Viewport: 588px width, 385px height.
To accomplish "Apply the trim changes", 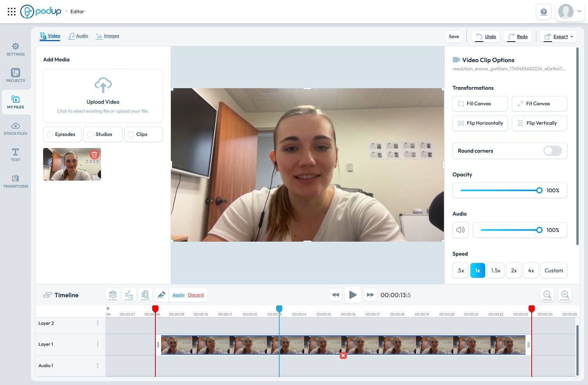I will pyautogui.click(x=179, y=295).
